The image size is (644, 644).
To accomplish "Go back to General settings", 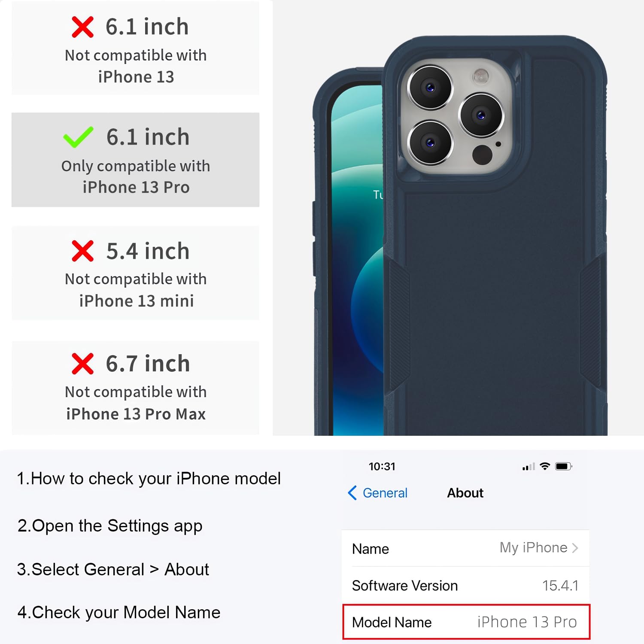I will 377,493.
